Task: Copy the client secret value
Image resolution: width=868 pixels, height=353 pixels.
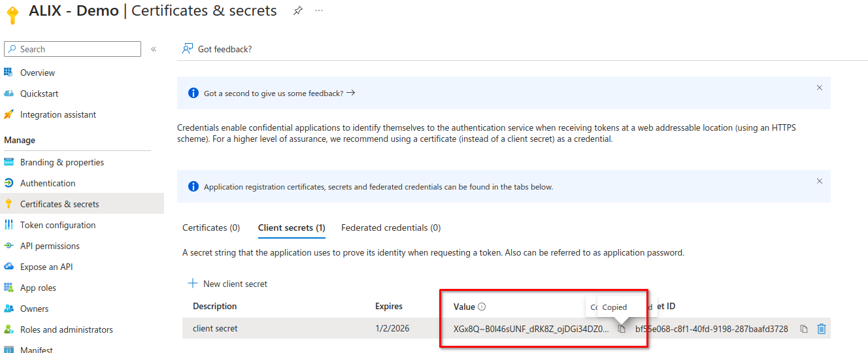Action: click(622, 329)
